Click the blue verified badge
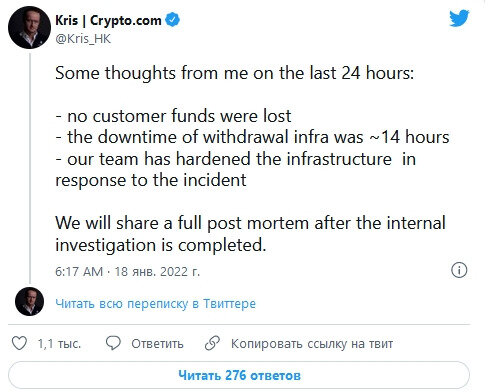Image resolution: width=491 pixels, height=392 pixels. click(x=173, y=20)
